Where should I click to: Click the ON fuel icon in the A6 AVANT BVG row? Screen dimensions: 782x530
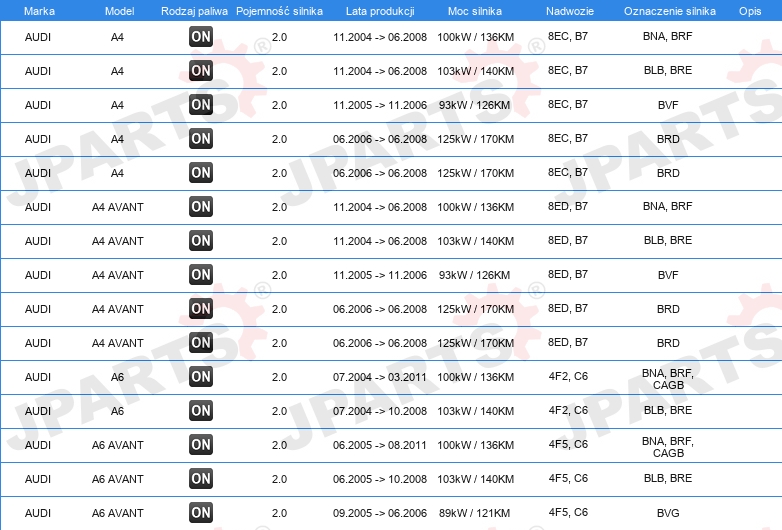point(201,513)
